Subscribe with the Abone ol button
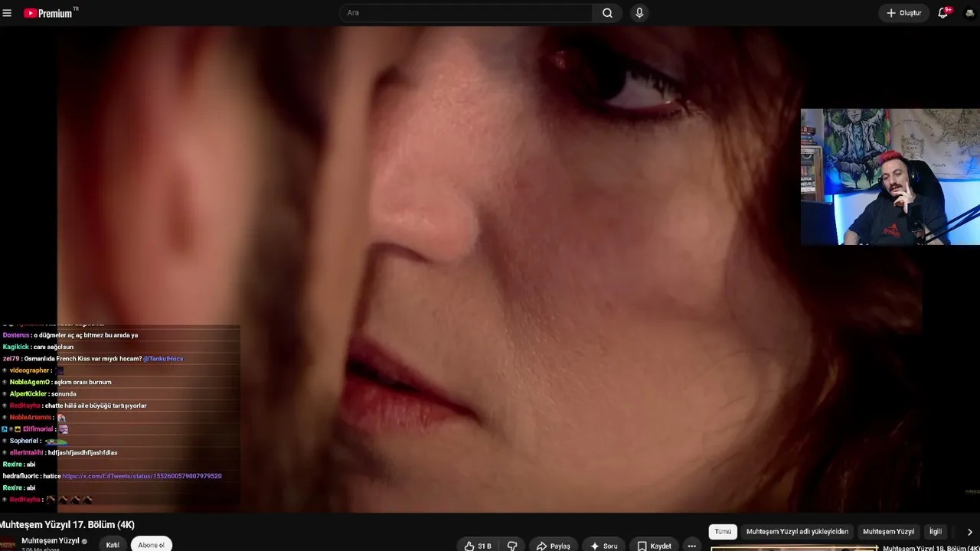The width and height of the screenshot is (980, 551). click(151, 545)
